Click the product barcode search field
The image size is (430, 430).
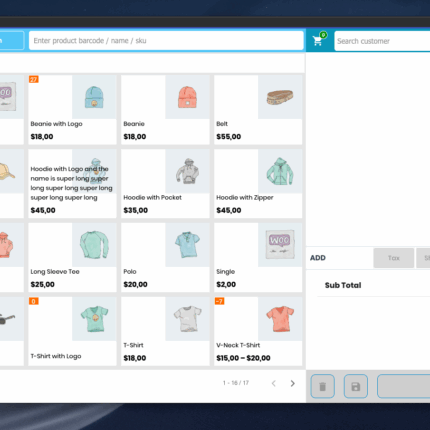pos(166,41)
